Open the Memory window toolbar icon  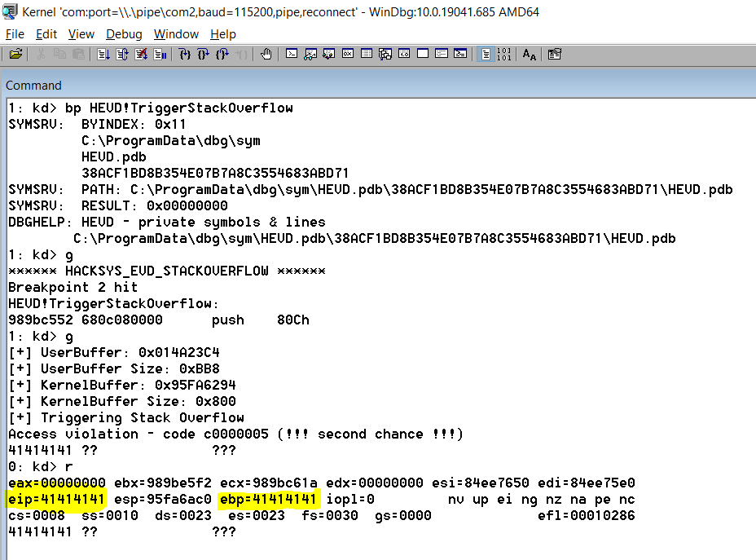point(367,54)
